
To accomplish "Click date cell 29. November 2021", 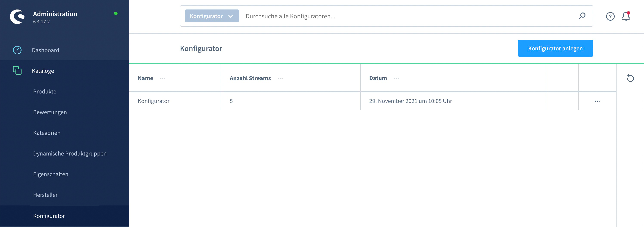I will click(410, 101).
